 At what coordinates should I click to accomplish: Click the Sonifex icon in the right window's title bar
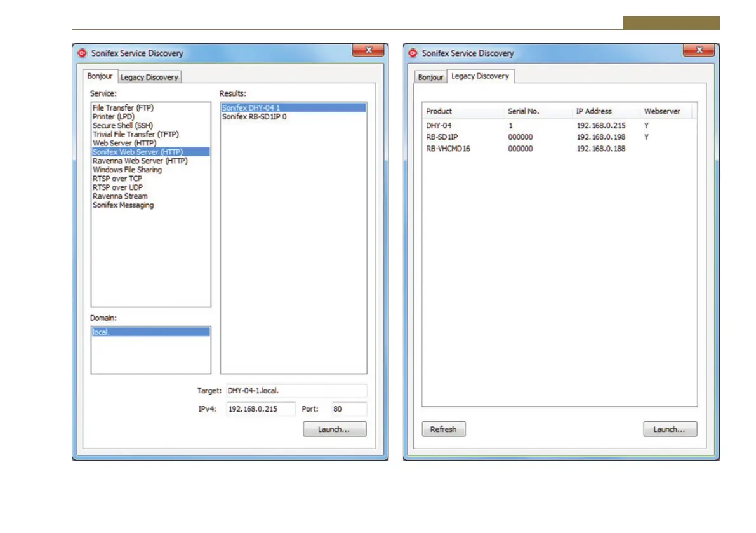point(413,53)
